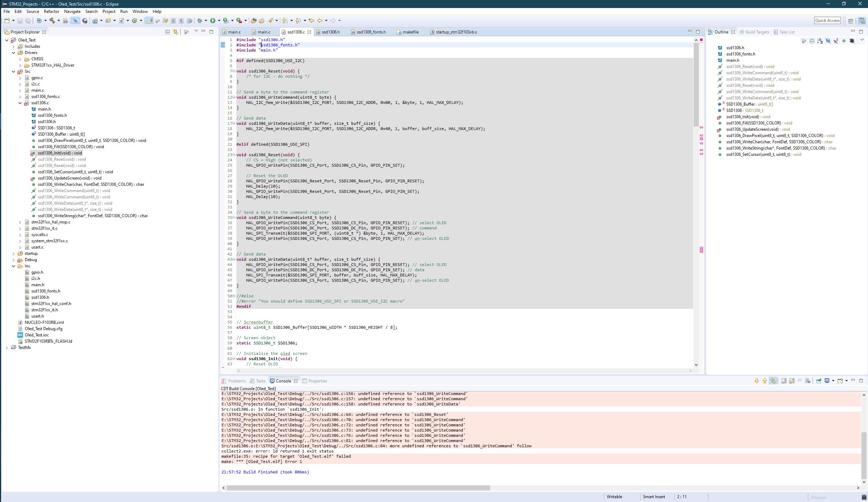This screenshot has width=868, height=502.
Task: Click the Quick Access field
Action: click(x=827, y=21)
